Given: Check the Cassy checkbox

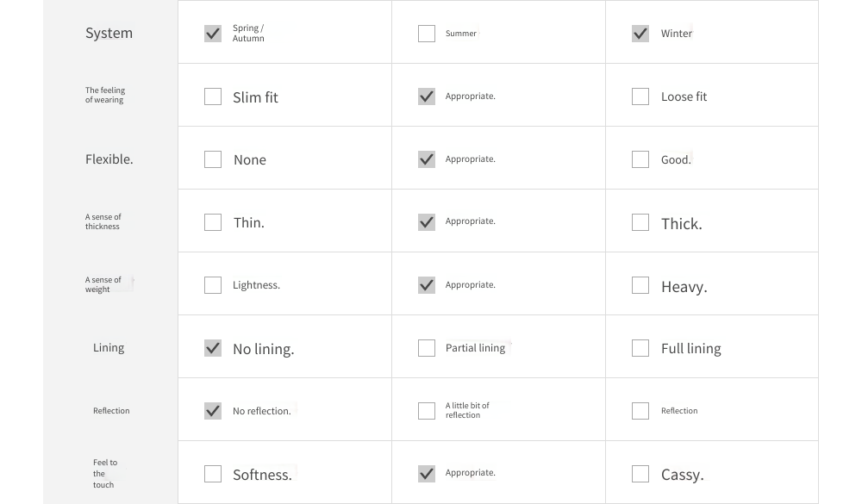Looking at the screenshot, I should [x=640, y=474].
